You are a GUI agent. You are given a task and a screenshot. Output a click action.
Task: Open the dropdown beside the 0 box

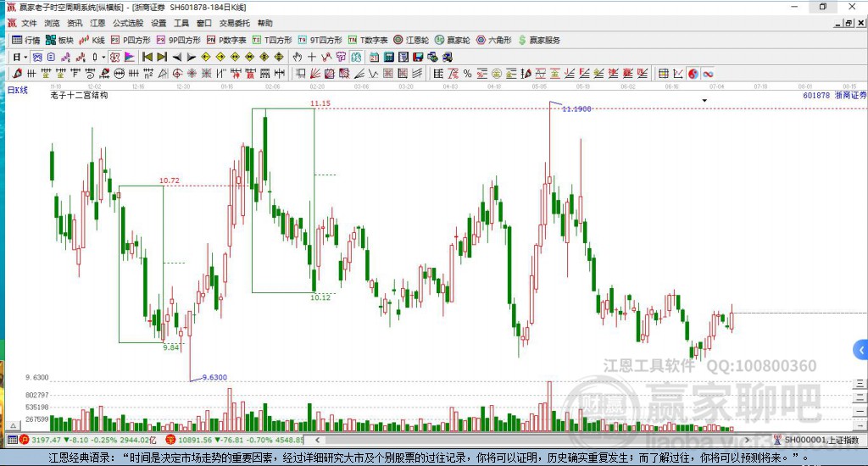(x=103, y=57)
